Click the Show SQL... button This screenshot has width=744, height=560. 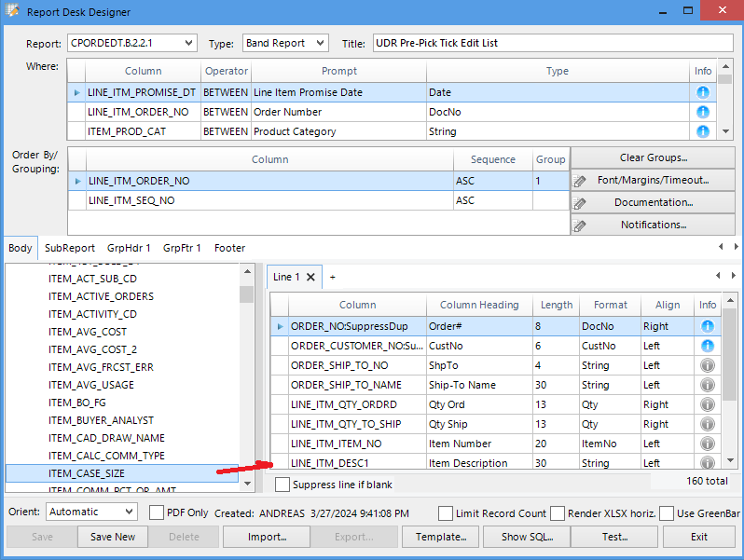tap(527, 537)
